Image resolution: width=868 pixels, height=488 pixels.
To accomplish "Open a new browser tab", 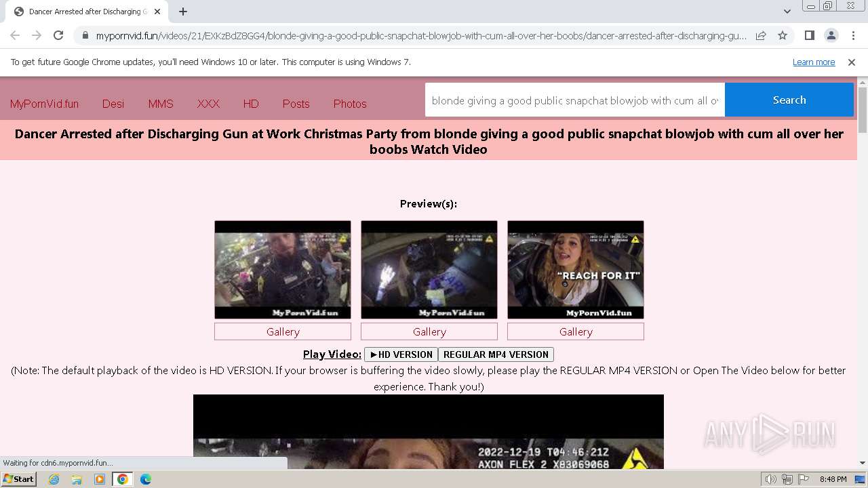I will [183, 12].
